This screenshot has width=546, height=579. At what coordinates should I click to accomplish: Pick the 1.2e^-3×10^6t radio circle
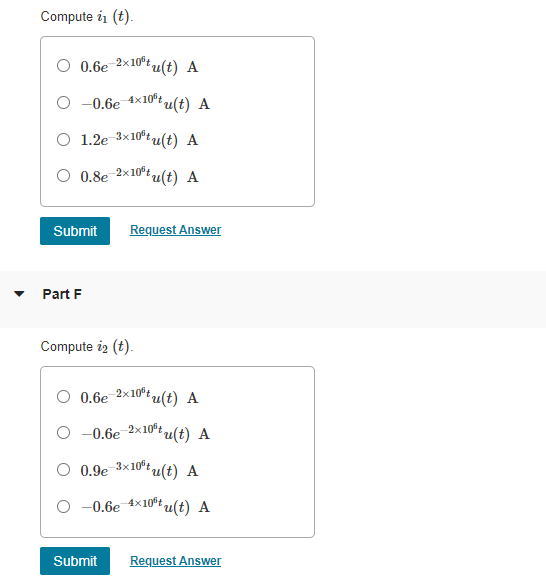pyautogui.click(x=63, y=139)
